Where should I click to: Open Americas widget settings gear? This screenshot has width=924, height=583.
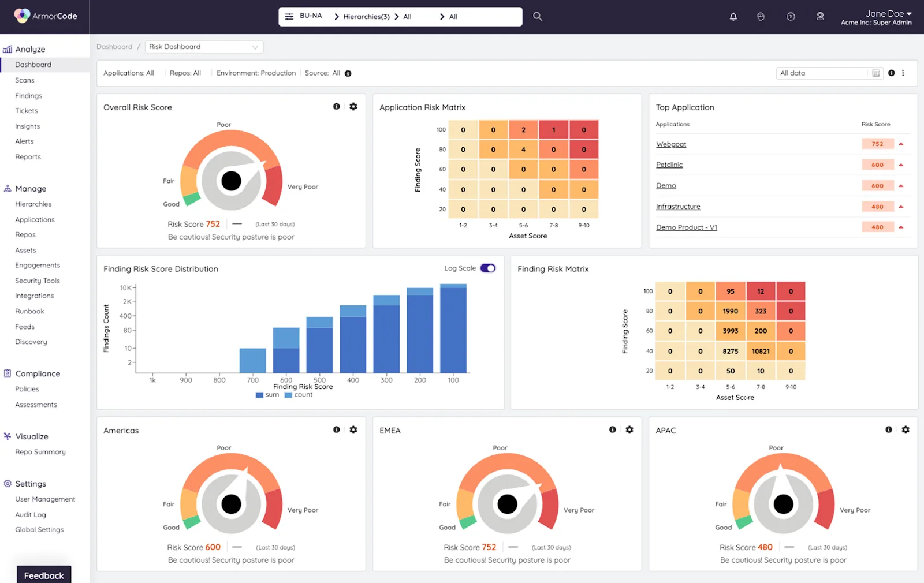[353, 430]
